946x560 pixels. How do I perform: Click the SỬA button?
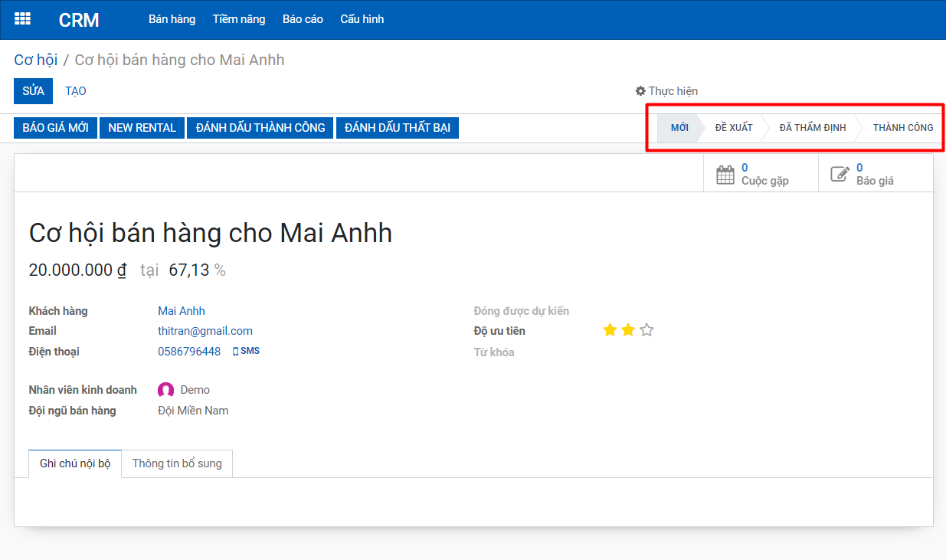pos(33,91)
